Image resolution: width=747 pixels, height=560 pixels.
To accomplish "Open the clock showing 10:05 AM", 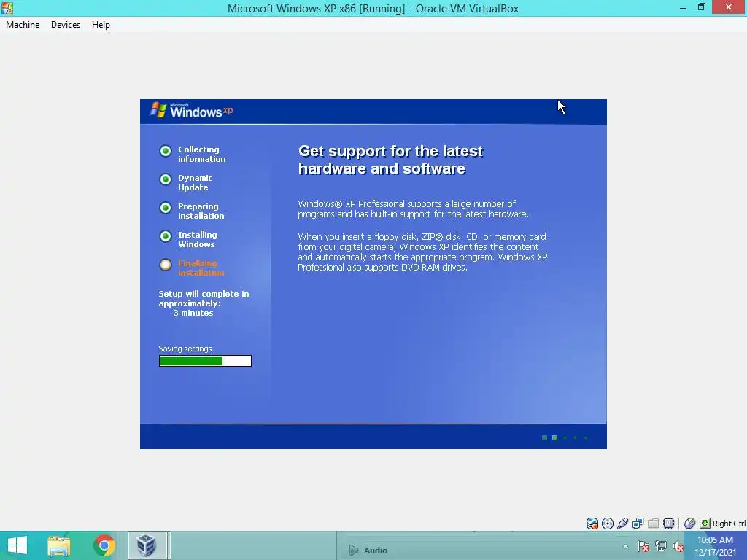I will coord(715,546).
